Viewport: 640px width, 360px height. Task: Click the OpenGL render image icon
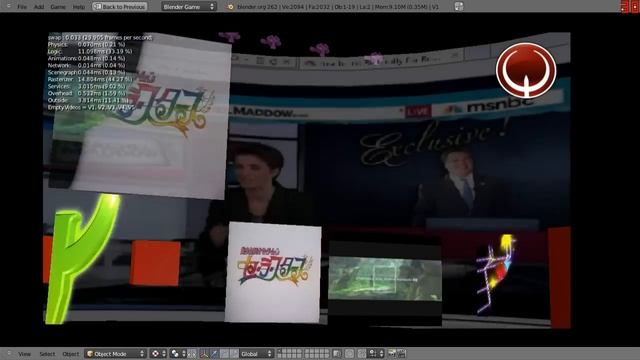(392, 354)
